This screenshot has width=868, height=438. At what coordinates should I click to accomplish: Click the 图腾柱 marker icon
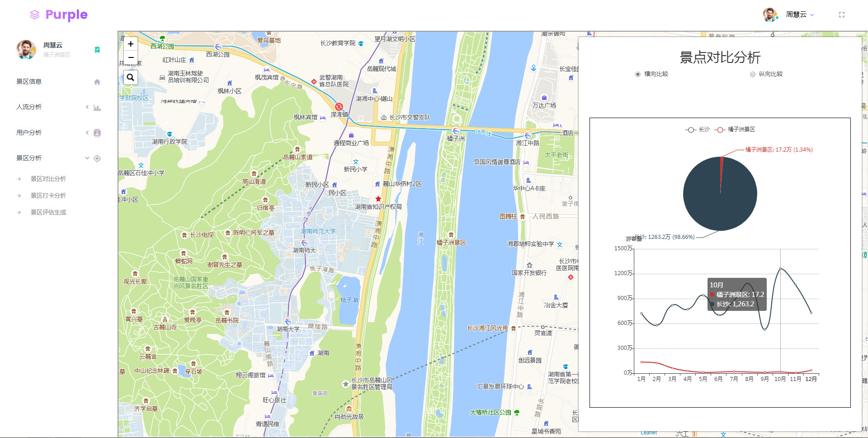(523, 217)
